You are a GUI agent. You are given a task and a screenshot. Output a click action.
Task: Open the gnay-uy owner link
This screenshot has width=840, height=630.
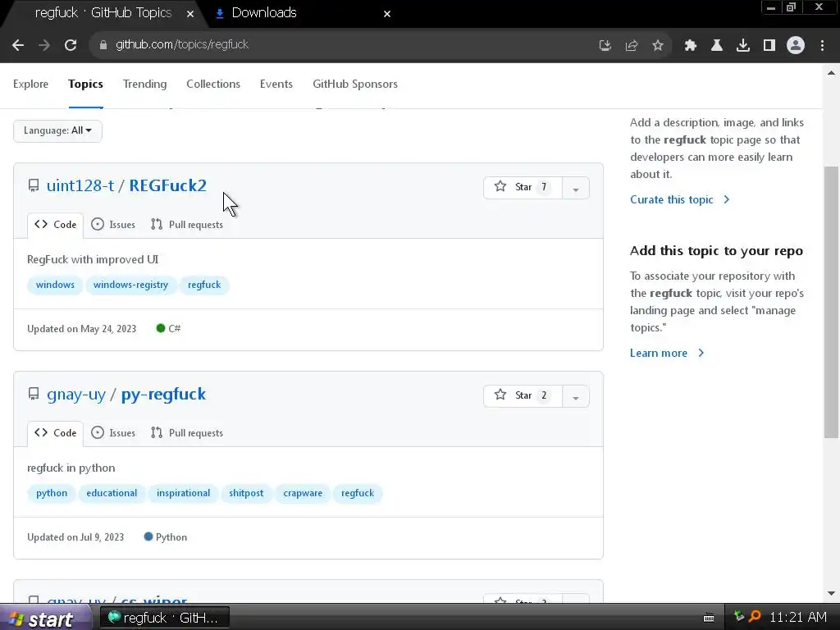click(x=76, y=395)
